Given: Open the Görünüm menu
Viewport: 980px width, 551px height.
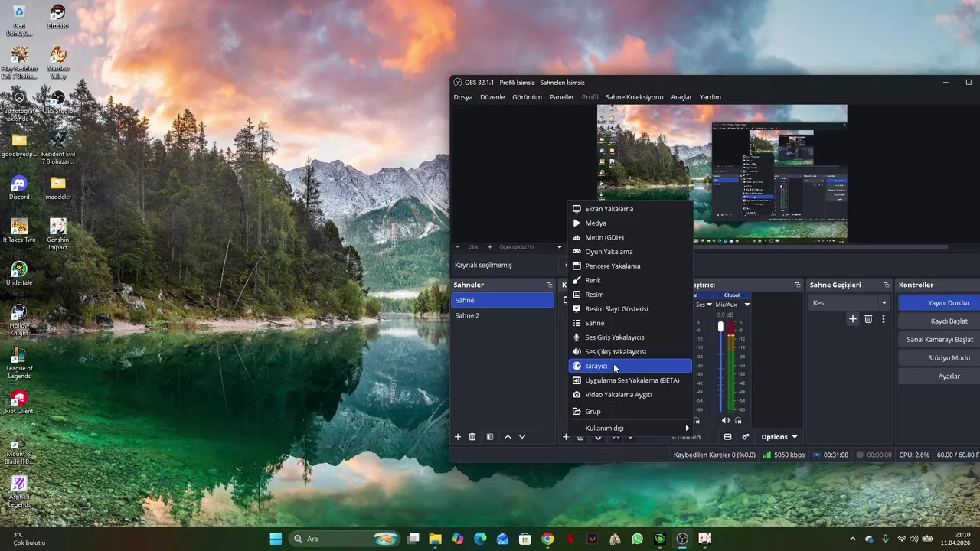Looking at the screenshot, I should click(x=527, y=97).
